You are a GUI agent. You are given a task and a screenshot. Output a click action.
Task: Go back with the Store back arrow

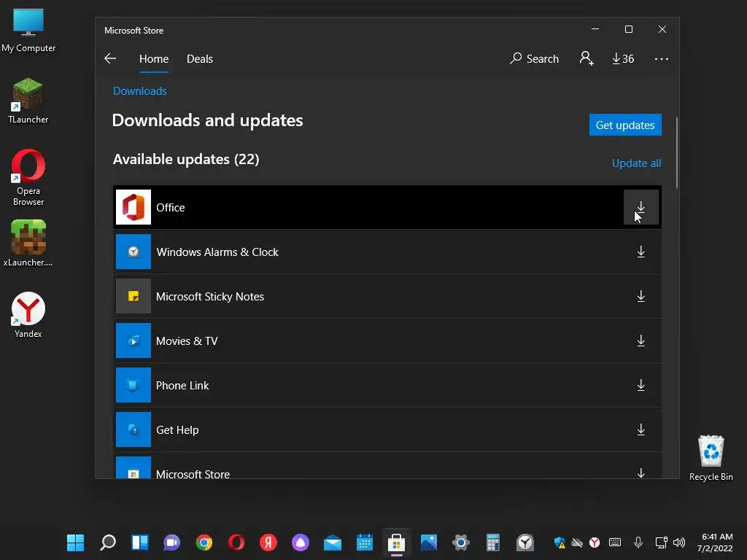[110, 58]
